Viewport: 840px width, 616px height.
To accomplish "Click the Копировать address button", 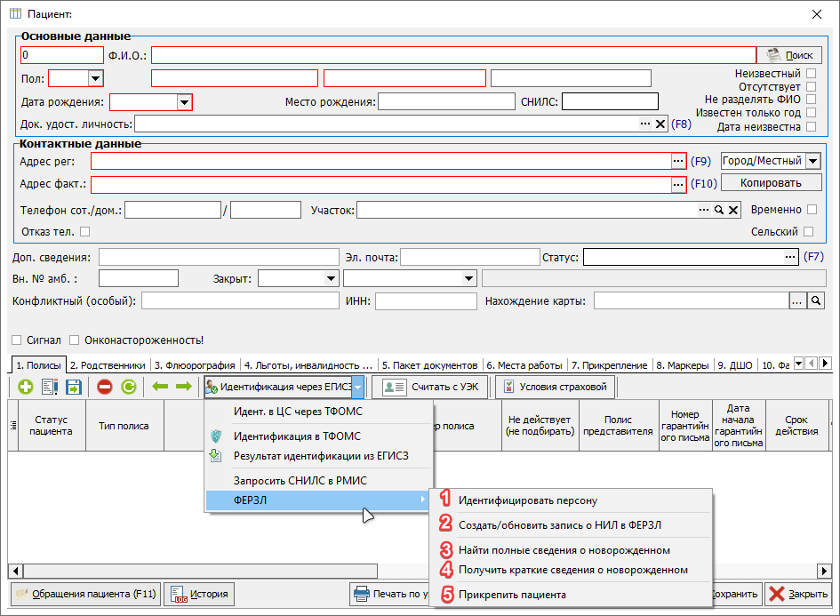I will pyautogui.click(x=770, y=182).
